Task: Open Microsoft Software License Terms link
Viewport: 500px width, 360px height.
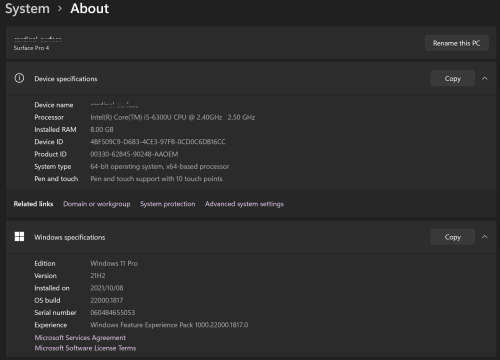Action: pyautogui.click(x=85, y=348)
